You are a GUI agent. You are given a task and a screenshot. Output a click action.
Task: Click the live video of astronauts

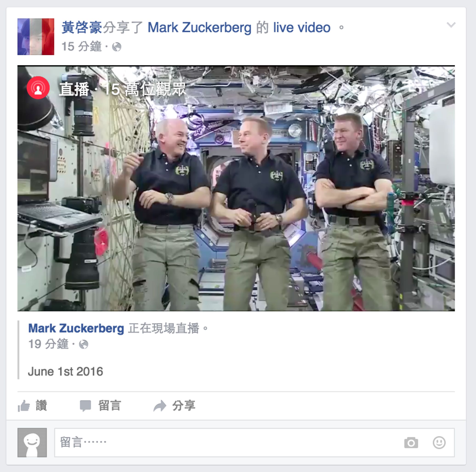click(236, 188)
